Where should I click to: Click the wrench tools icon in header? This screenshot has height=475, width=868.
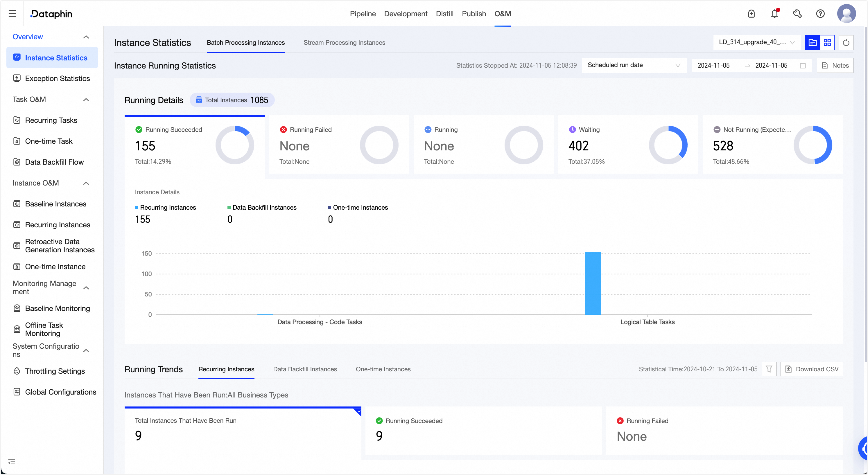pos(797,14)
